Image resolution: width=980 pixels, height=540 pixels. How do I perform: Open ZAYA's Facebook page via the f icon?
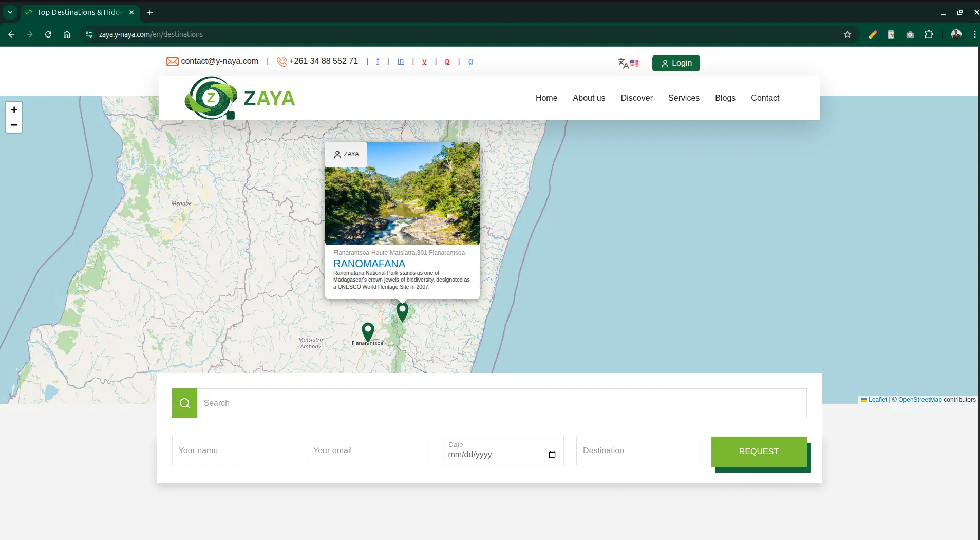point(378,61)
